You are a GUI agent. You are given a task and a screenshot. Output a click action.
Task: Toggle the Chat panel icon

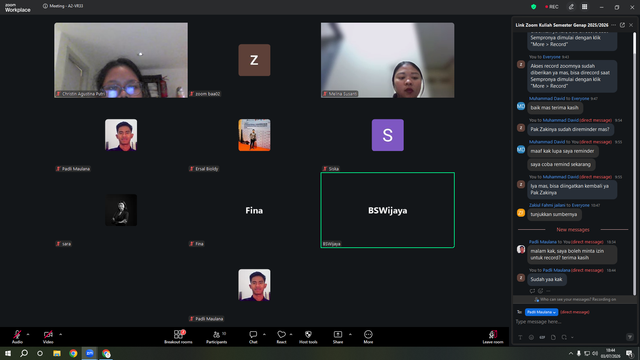[253, 336]
